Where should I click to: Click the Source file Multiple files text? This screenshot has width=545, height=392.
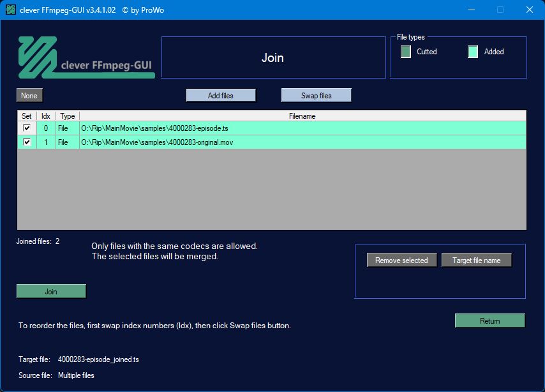point(76,375)
